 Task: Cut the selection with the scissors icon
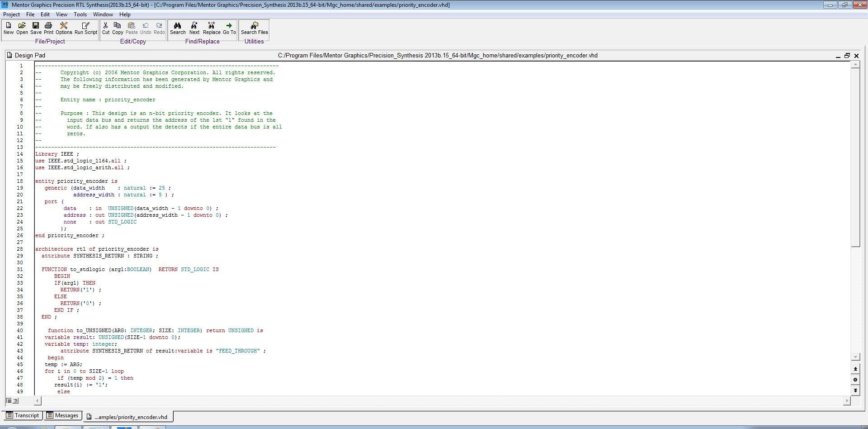click(x=106, y=29)
